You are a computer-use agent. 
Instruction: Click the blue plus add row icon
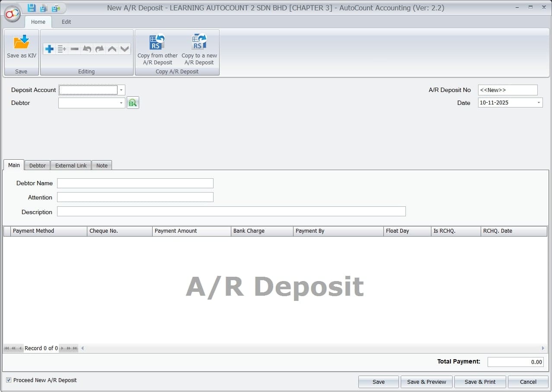(x=49, y=49)
